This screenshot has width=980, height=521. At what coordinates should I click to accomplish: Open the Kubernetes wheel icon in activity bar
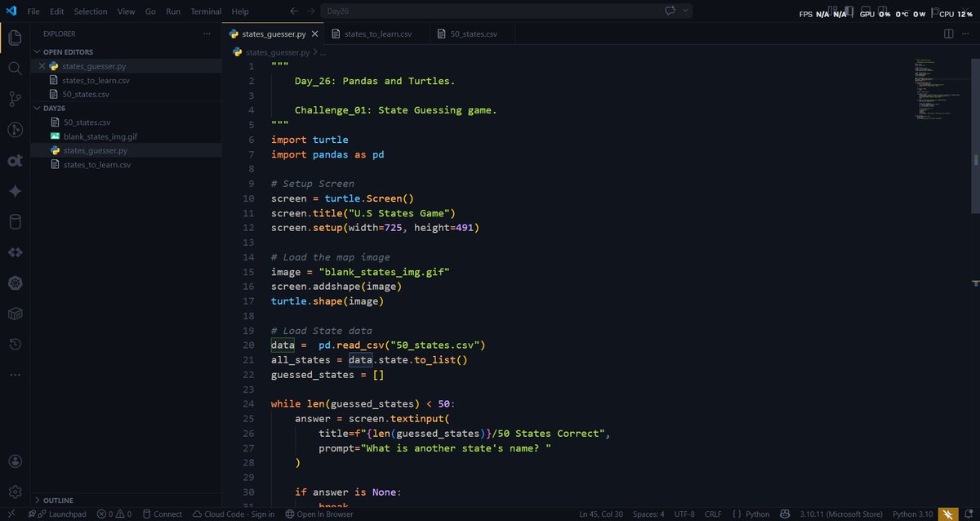(x=15, y=283)
